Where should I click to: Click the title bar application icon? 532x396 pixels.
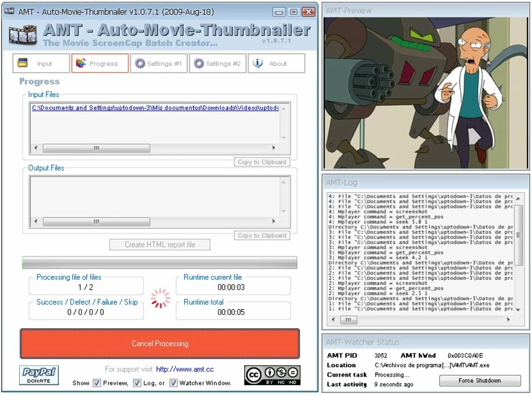pos(9,11)
